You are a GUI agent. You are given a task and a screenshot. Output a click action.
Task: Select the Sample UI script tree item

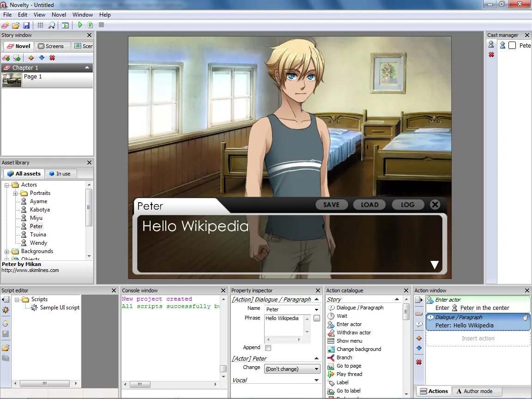coord(60,308)
